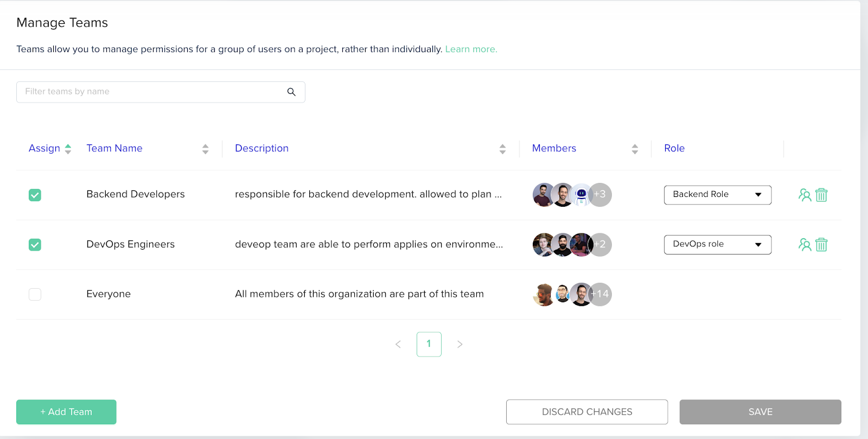
Task: Open the DevOps role dropdown
Action: 717,245
